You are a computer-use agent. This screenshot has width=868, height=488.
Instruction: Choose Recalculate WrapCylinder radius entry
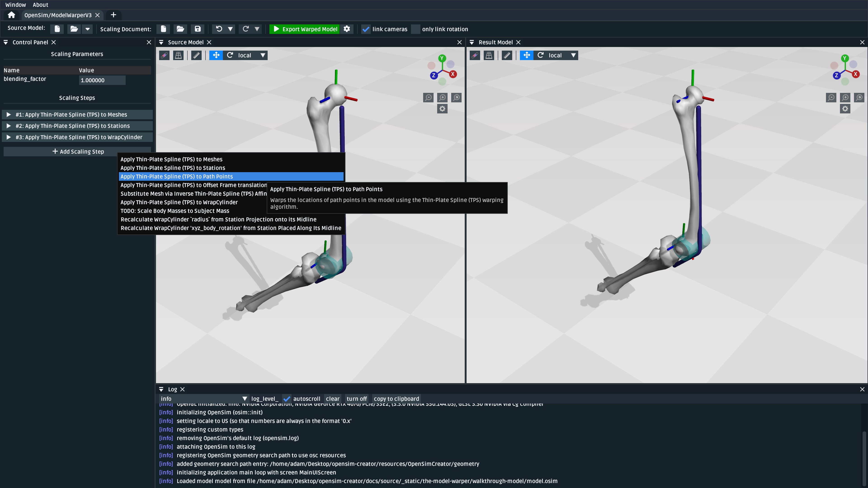click(231, 219)
